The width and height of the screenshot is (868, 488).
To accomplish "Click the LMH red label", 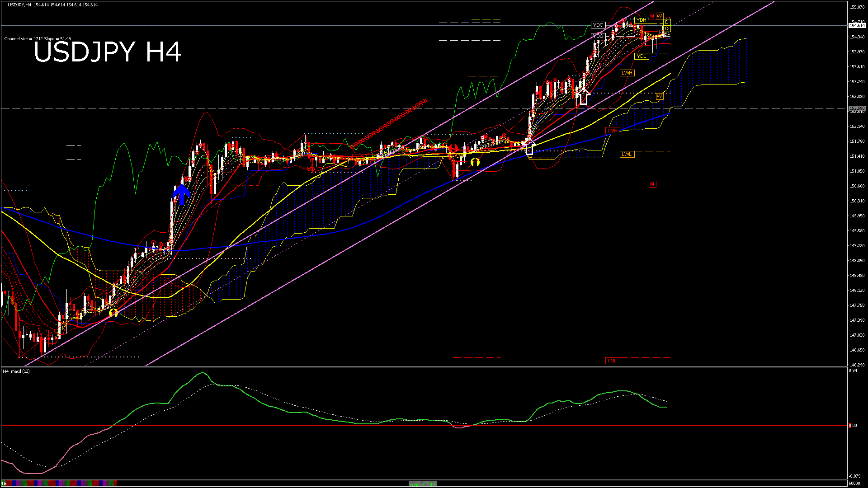I will (x=612, y=131).
